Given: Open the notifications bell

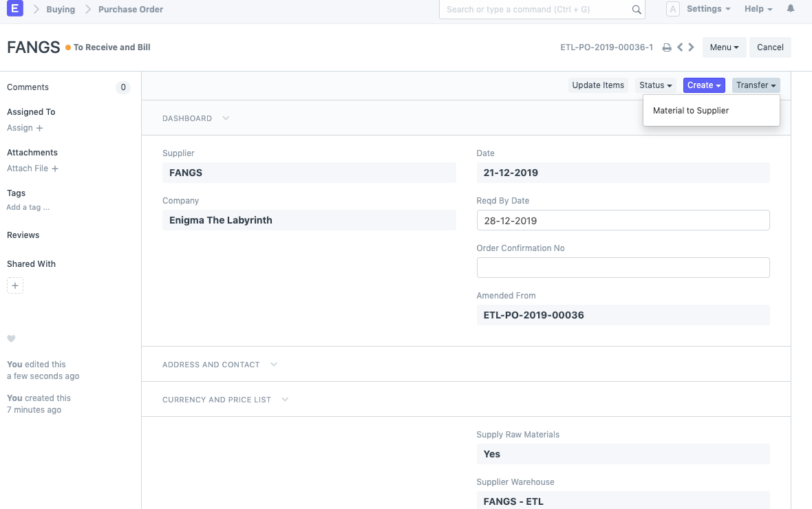Looking at the screenshot, I should pyautogui.click(x=791, y=9).
